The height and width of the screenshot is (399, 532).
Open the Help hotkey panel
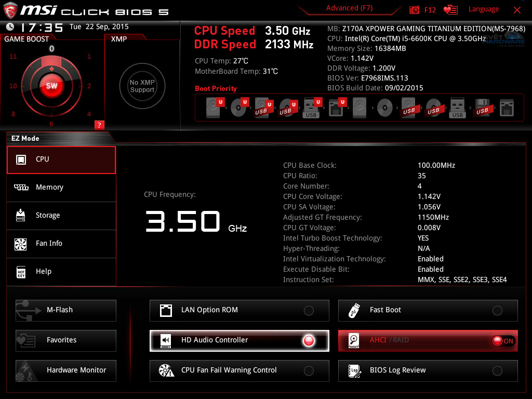(x=61, y=271)
